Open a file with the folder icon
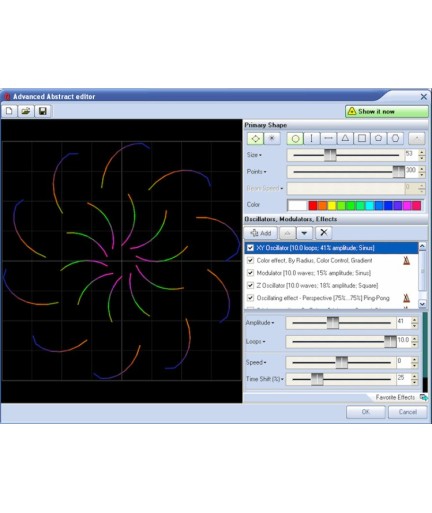 [x=26, y=111]
